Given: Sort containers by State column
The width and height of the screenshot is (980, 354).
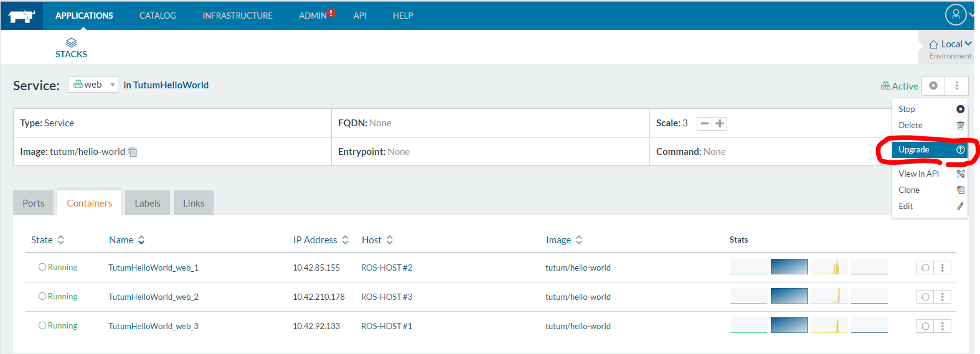Looking at the screenshot, I should tap(47, 240).
